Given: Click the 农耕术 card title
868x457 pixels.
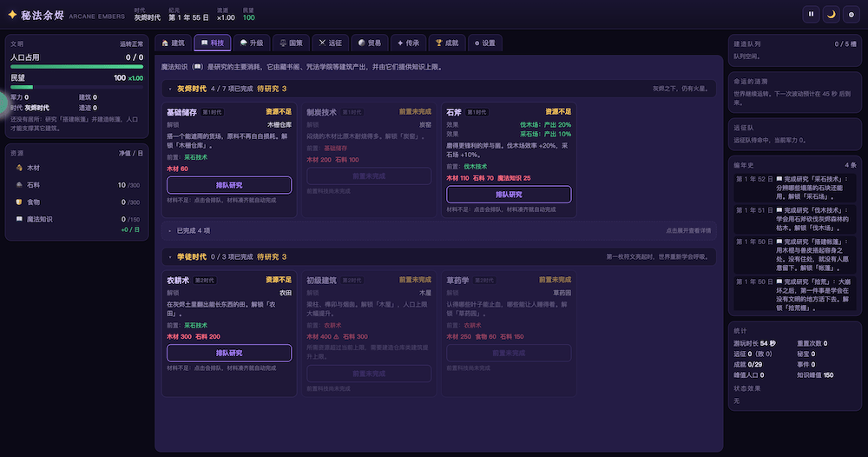Looking at the screenshot, I should pyautogui.click(x=178, y=281).
